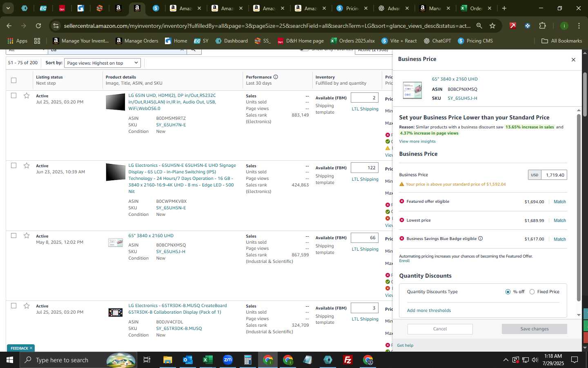Click Add more thresholds link
Viewport: 588px width, 368px height.
coord(429,310)
